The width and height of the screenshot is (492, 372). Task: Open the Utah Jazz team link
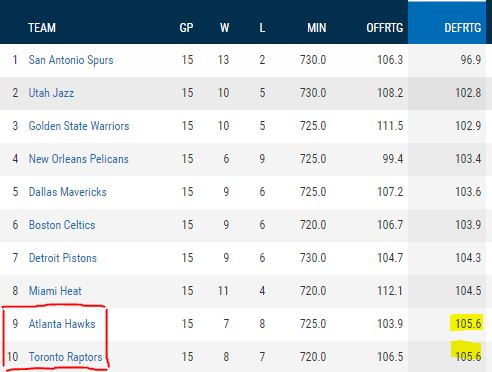[x=51, y=93]
